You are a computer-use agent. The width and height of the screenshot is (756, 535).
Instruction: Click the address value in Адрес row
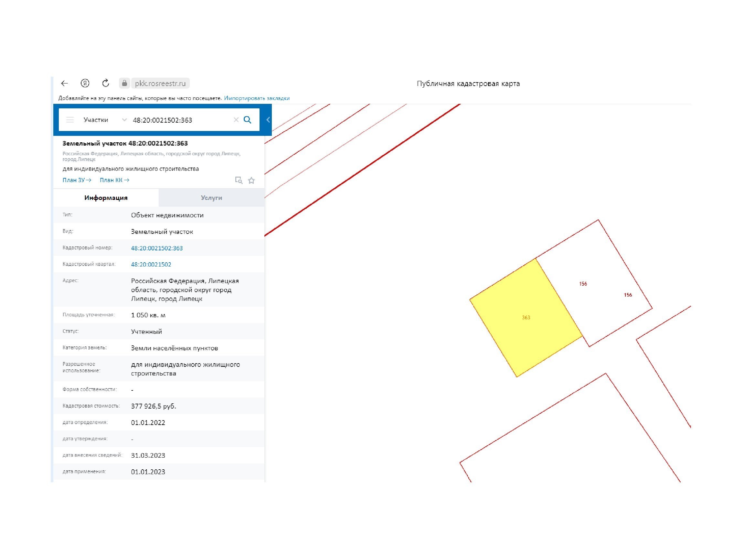tap(185, 290)
